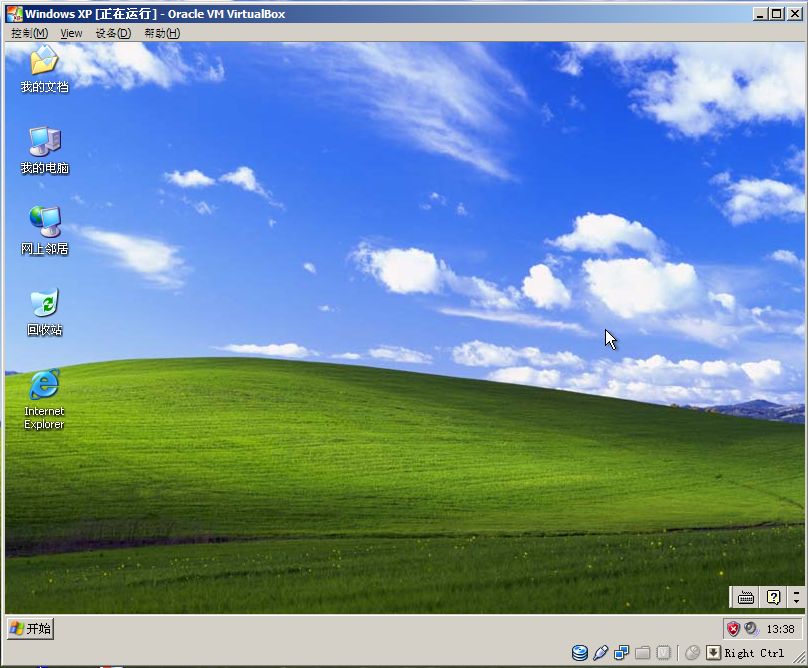Click the Right Ctrl host key label

[754, 653]
